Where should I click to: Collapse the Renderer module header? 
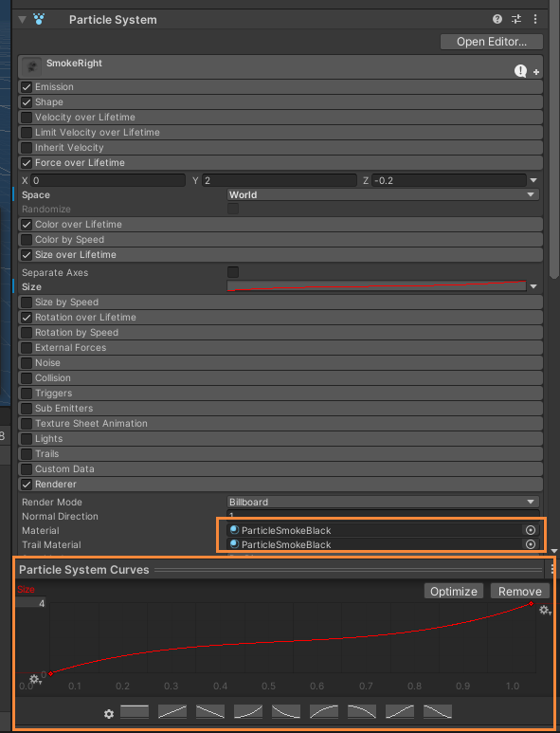coord(280,485)
